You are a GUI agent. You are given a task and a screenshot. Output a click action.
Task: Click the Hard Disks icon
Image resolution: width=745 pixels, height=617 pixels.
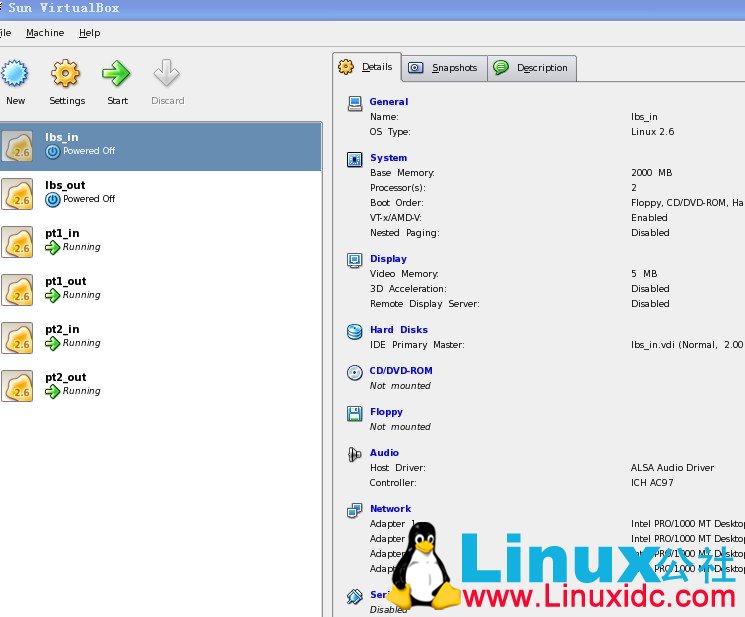point(354,330)
